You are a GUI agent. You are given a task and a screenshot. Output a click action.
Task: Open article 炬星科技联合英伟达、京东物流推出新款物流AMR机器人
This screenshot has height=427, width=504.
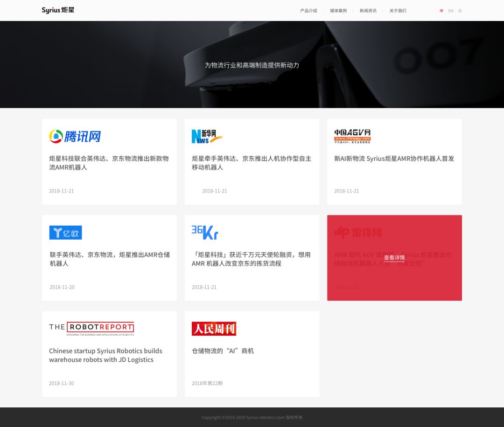point(109,163)
